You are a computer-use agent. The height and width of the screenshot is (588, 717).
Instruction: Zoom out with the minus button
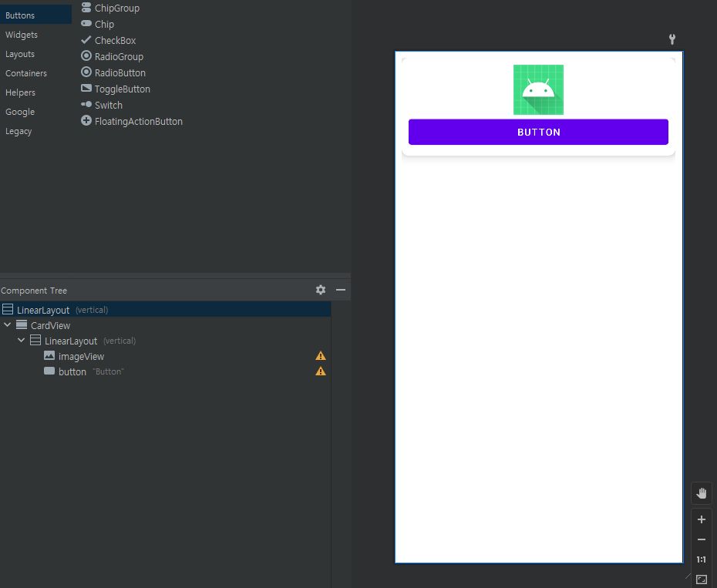tap(702, 539)
